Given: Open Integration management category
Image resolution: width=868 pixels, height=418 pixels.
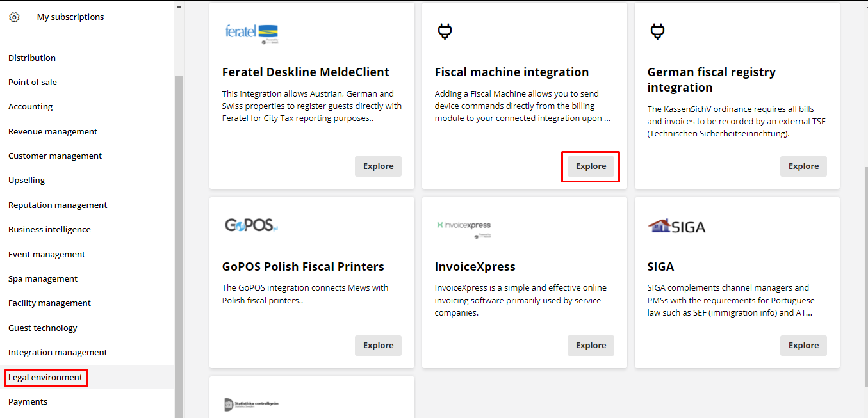Looking at the screenshot, I should tap(58, 352).
